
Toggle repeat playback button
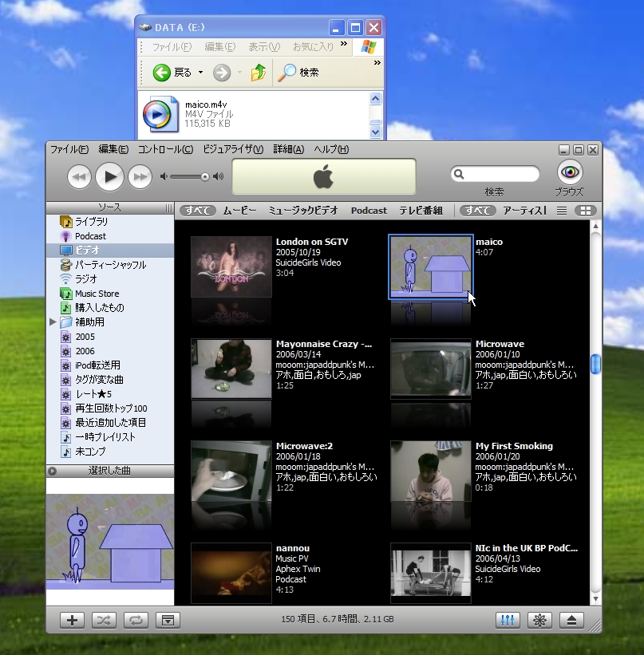click(136, 621)
